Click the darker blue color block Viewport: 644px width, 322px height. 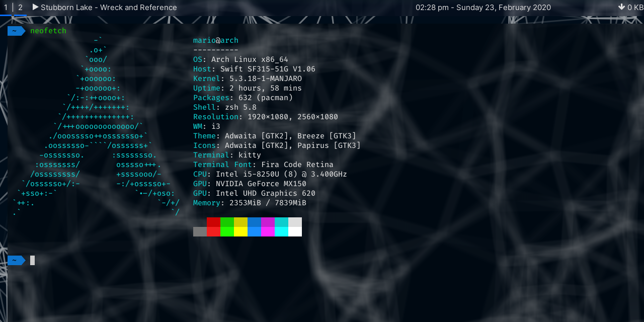click(x=254, y=222)
